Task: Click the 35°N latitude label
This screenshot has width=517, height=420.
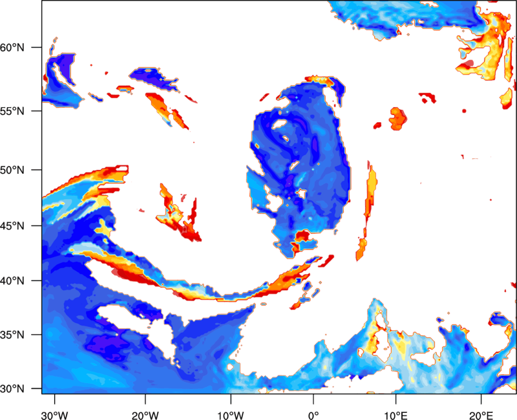Action: click(x=12, y=335)
